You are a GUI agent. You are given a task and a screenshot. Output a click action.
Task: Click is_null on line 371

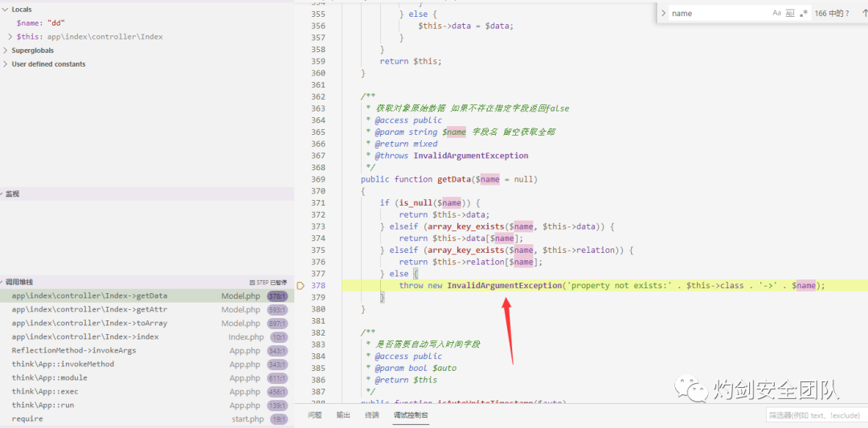coord(416,203)
